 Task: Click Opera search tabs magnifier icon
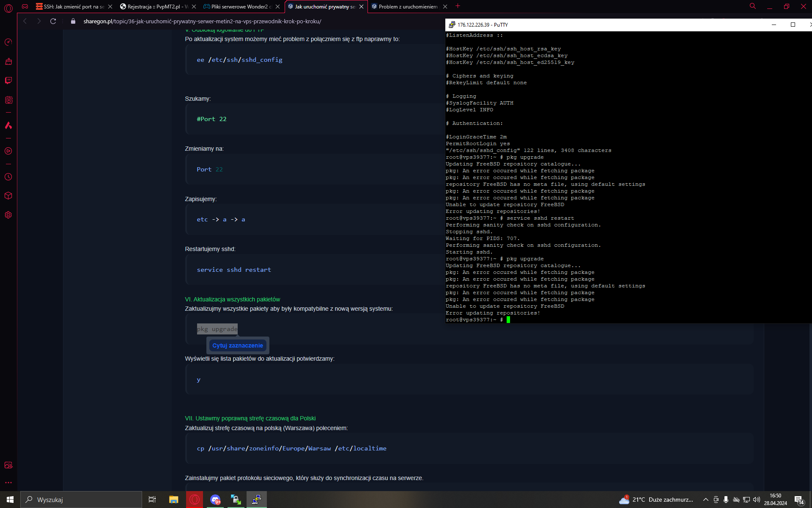(x=753, y=6)
